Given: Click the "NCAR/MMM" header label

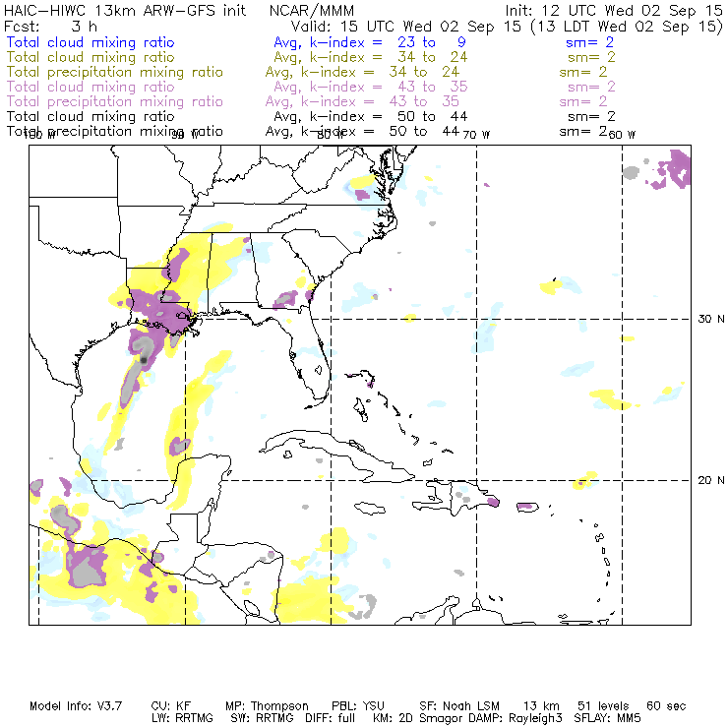Looking at the screenshot, I should point(312,10).
